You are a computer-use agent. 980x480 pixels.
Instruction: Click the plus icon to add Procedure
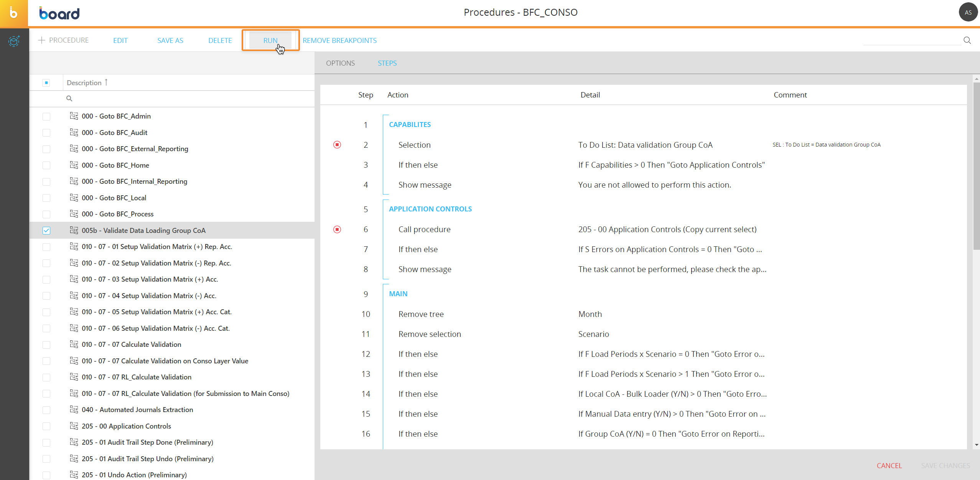pyautogui.click(x=41, y=40)
